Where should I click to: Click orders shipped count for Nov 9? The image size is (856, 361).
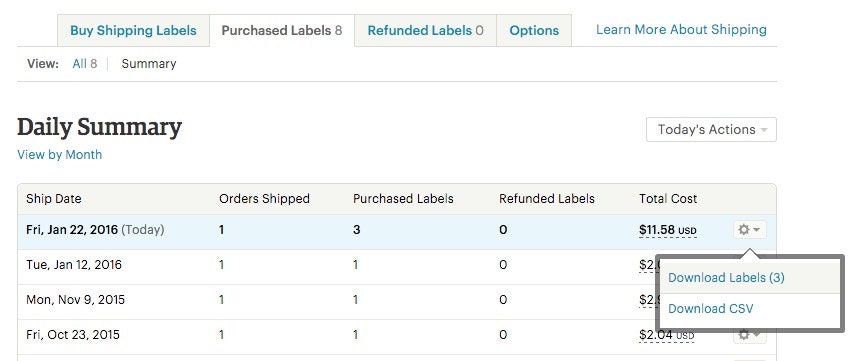click(222, 300)
